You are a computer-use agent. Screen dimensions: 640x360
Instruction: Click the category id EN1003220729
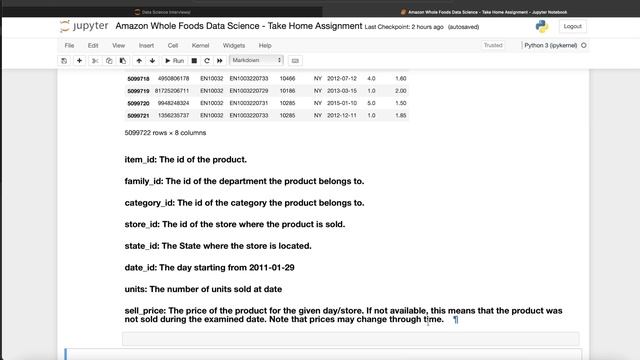point(249,91)
